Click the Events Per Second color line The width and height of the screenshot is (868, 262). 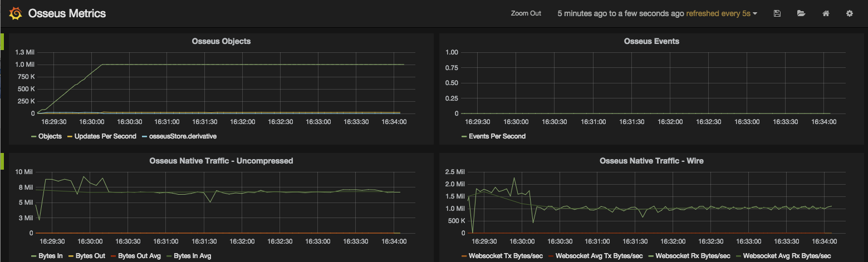tap(464, 137)
